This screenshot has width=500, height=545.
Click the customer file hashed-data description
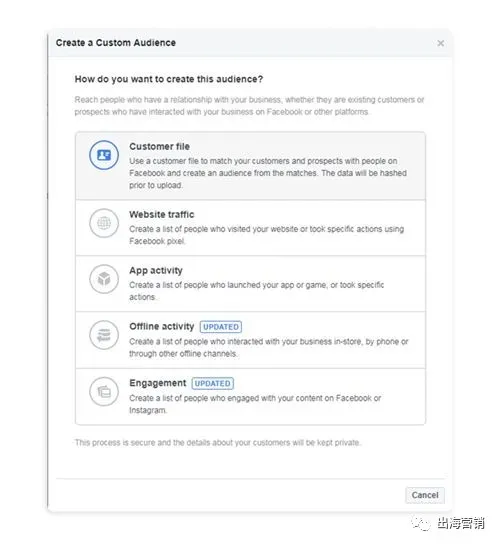pyautogui.click(x=268, y=173)
